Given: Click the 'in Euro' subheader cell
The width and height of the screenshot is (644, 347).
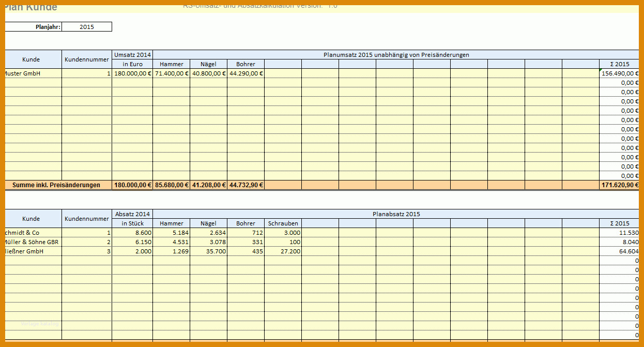Looking at the screenshot, I should 132,64.
